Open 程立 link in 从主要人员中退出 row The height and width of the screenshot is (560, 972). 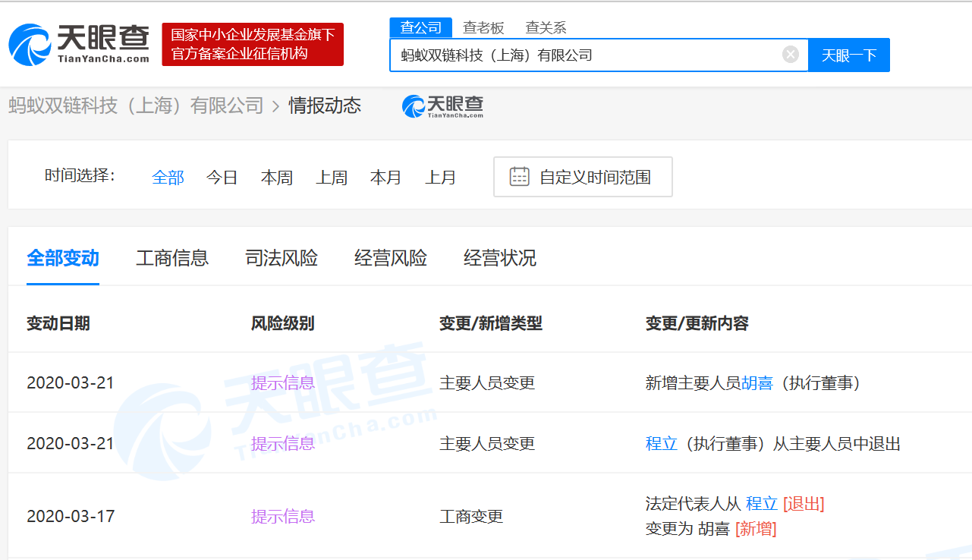click(661, 444)
